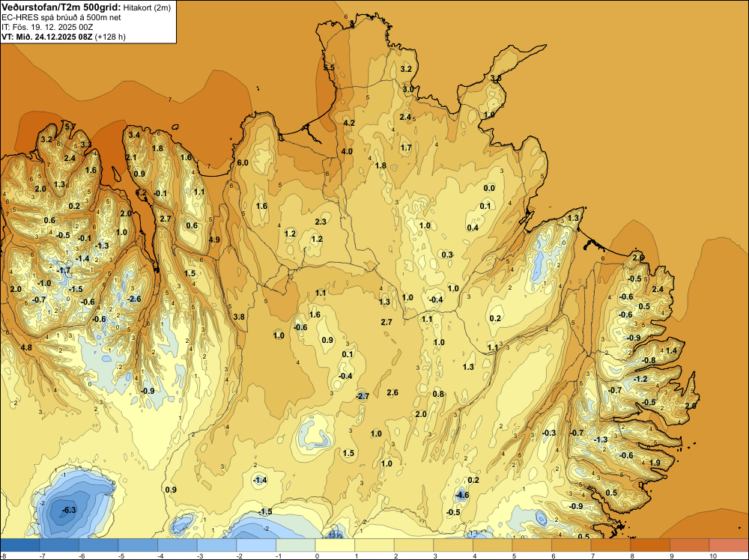Viewport: 749px width, 560px height.
Task: Click the "5.7" temperature value
Action: click(x=70, y=127)
